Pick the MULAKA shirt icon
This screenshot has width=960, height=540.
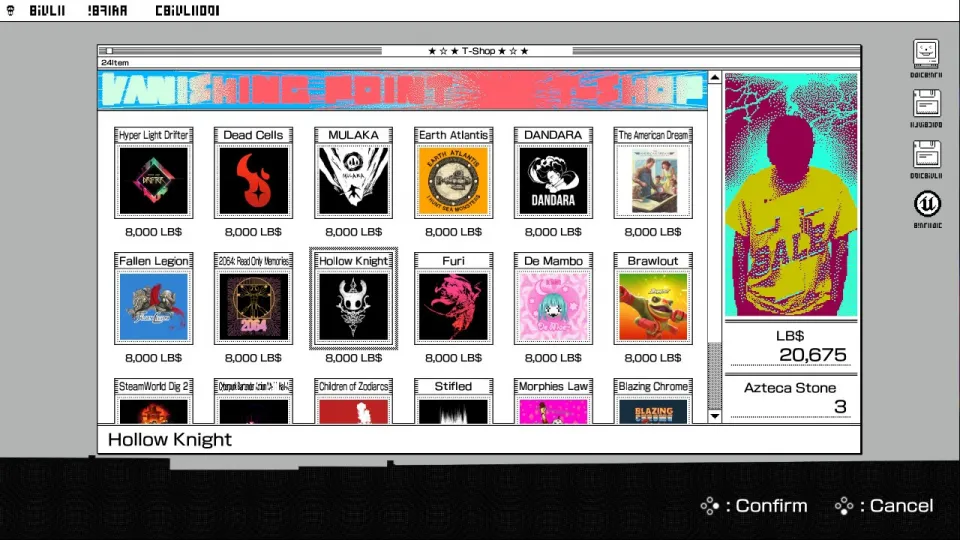(353, 181)
